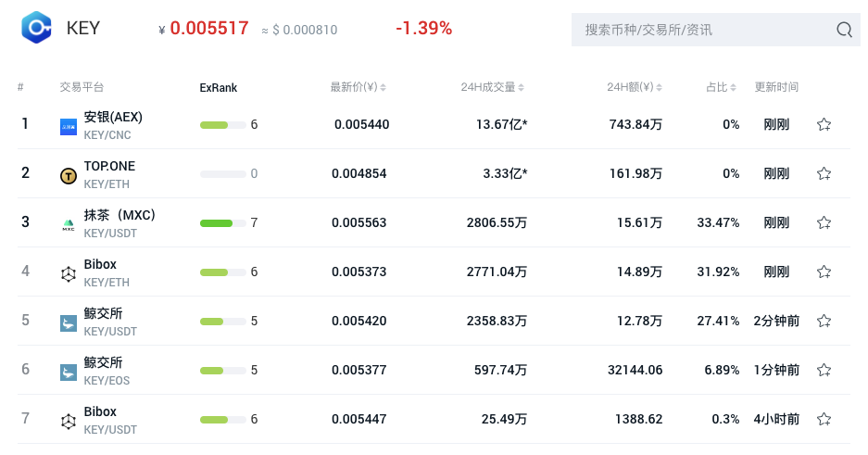Click the Bibox logo in KEY/ETH row
The height and width of the screenshot is (455, 868).
pyautogui.click(x=69, y=274)
